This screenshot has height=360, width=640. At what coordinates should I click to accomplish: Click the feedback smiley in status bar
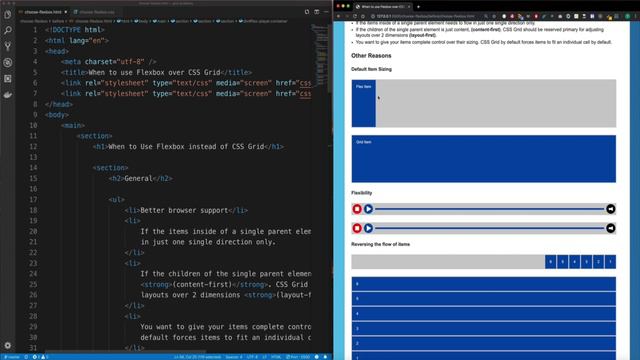click(317, 357)
